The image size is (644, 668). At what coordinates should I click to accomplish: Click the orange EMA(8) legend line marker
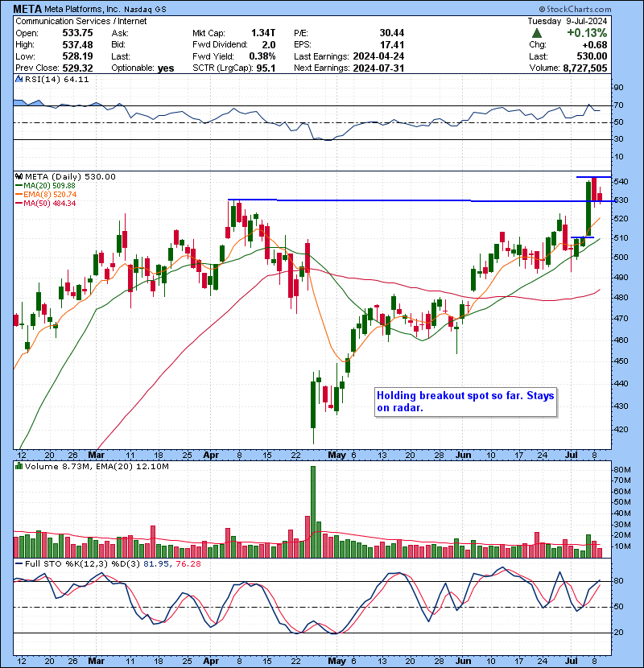[19, 195]
